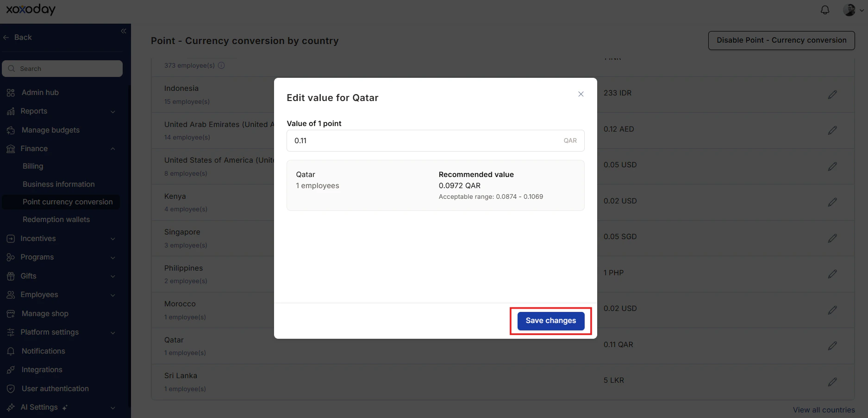868x418 pixels.
Task: Click the edit pencil for Sri Lanka
Action: (x=832, y=382)
